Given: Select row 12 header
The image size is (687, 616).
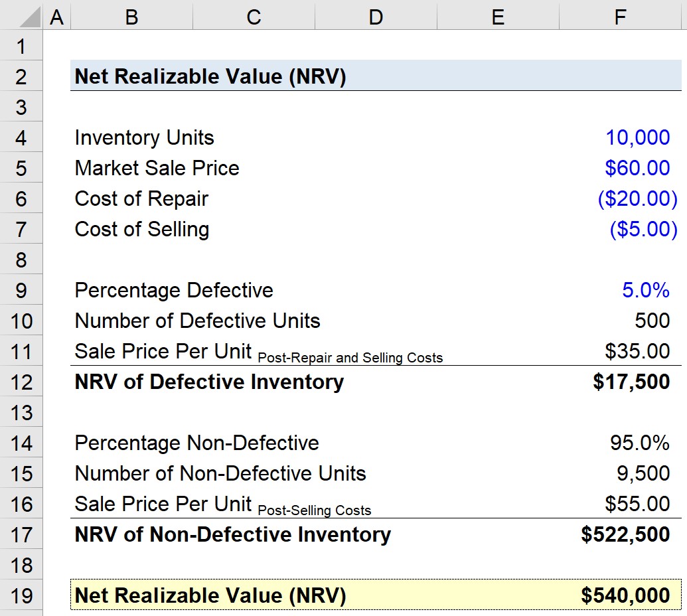Looking at the screenshot, I should (21, 382).
